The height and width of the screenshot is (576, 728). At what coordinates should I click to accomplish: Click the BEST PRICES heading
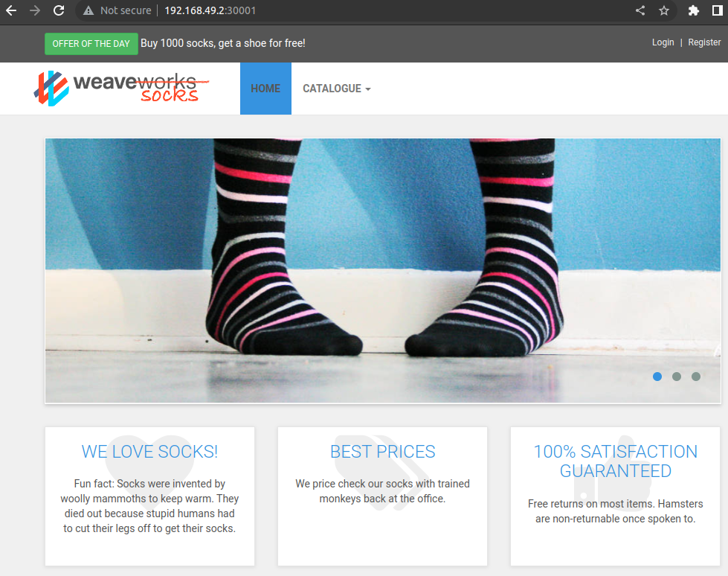pyautogui.click(x=382, y=452)
